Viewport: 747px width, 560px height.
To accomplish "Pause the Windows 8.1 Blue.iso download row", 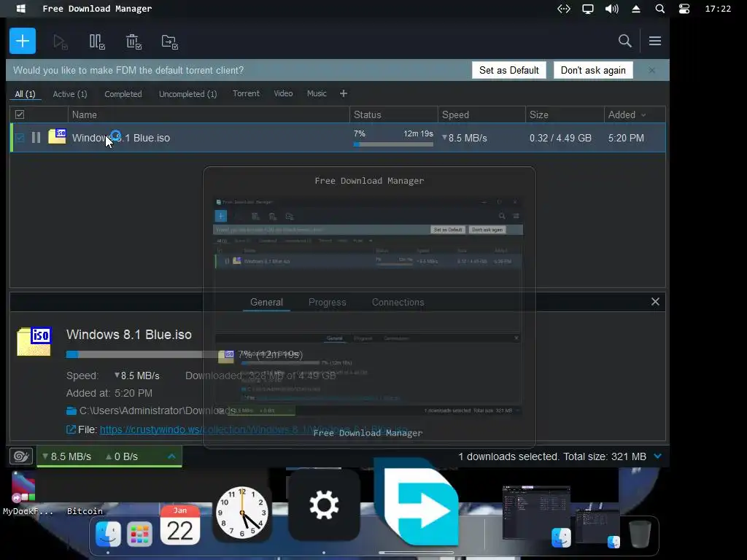I will pos(36,138).
